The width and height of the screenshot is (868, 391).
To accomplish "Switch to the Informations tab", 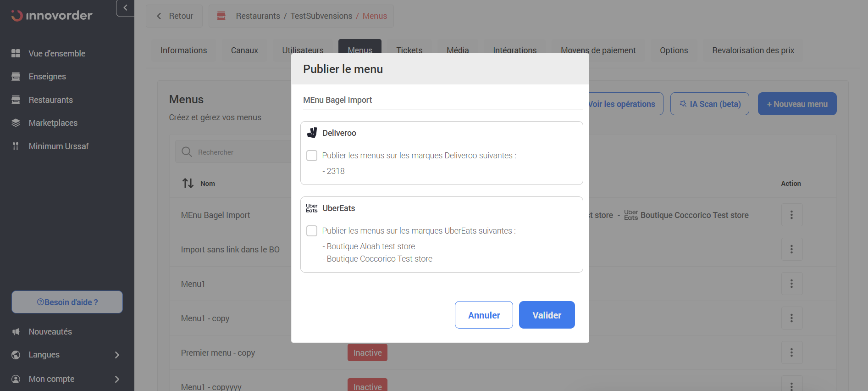I will pos(183,50).
